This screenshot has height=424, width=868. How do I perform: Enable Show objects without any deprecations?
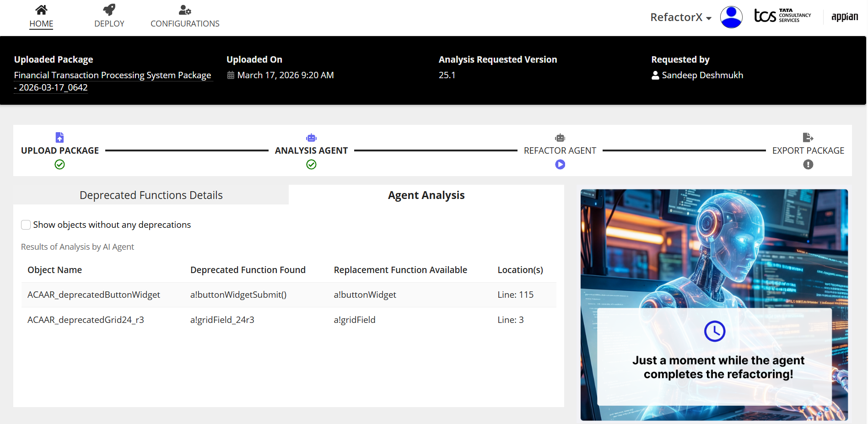point(26,225)
